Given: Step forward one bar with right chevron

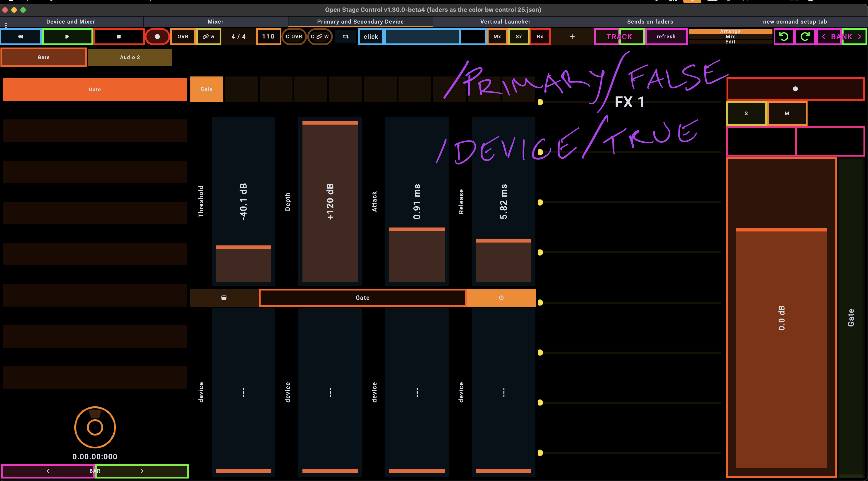Looking at the screenshot, I should click(x=142, y=471).
